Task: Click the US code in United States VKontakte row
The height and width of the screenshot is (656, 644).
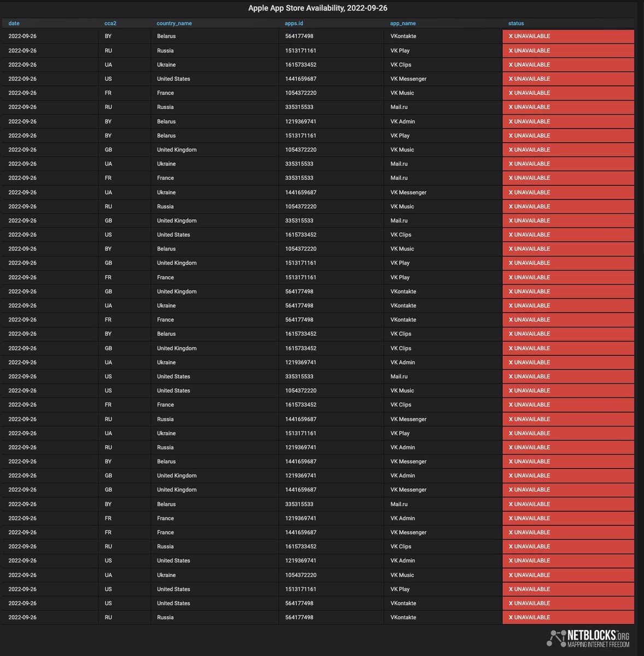Action: coord(108,604)
